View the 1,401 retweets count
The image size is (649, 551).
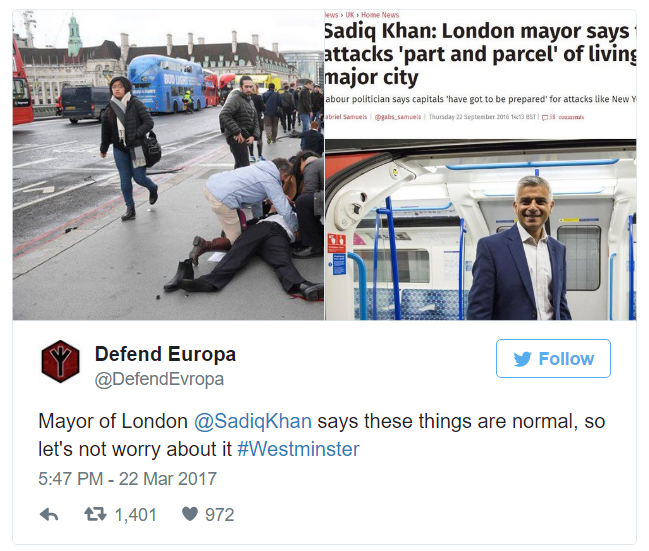136,515
